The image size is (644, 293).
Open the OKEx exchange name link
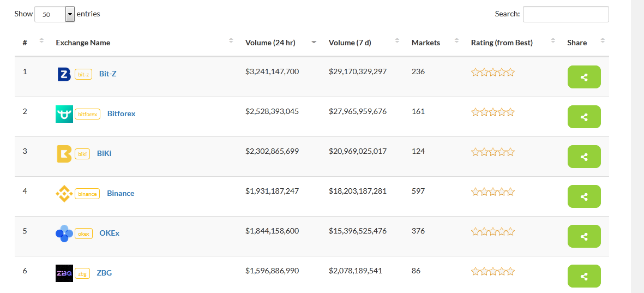click(x=109, y=234)
